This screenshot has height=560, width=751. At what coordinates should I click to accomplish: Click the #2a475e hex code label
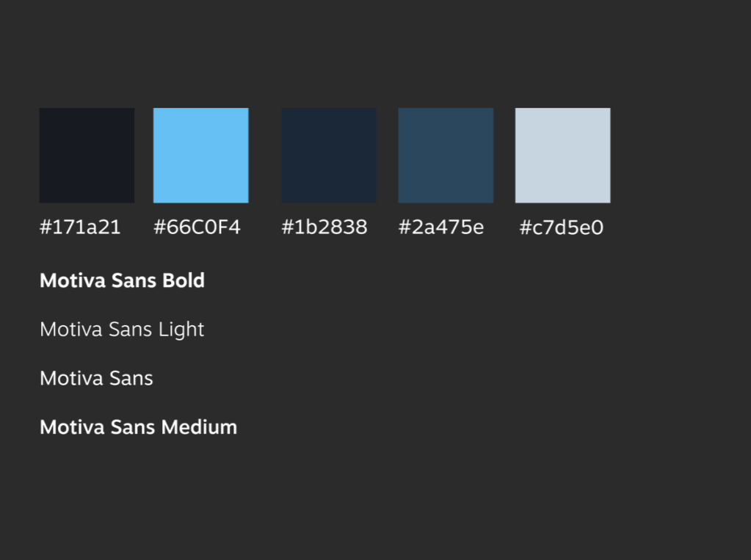coord(441,228)
